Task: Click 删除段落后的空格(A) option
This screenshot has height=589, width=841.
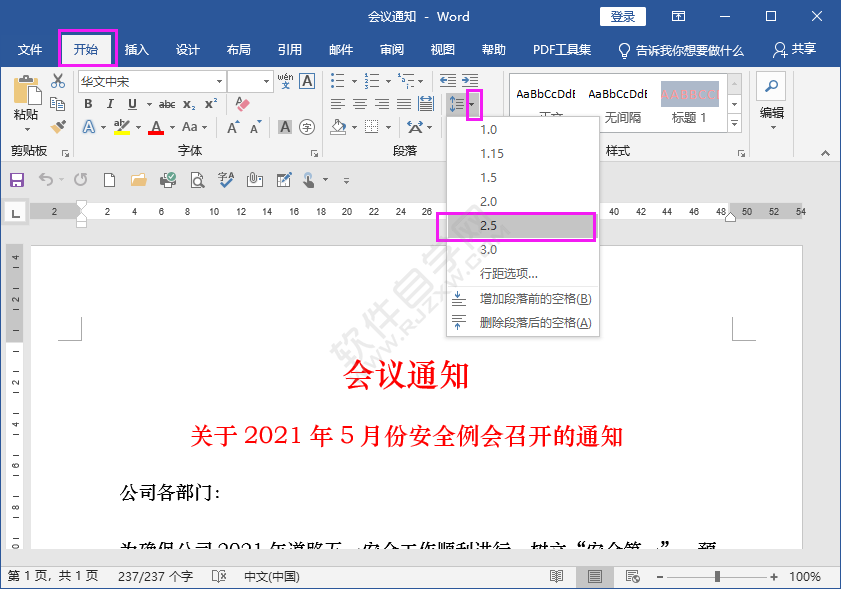Action: (523, 323)
